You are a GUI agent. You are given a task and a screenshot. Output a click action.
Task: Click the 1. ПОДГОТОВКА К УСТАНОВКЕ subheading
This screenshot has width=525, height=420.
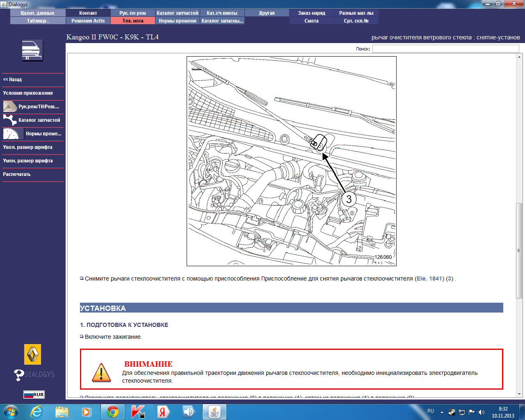pyautogui.click(x=124, y=325)
